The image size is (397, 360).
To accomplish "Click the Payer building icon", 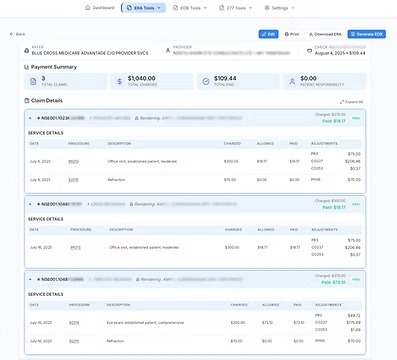I will pos(27,50).
